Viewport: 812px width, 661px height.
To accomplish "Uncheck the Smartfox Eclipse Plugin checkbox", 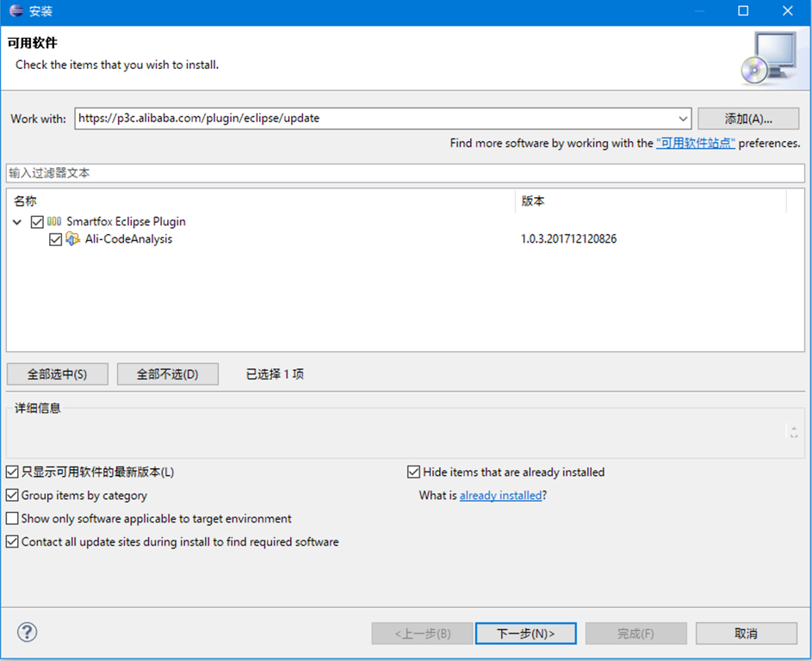I will (37, 222).
